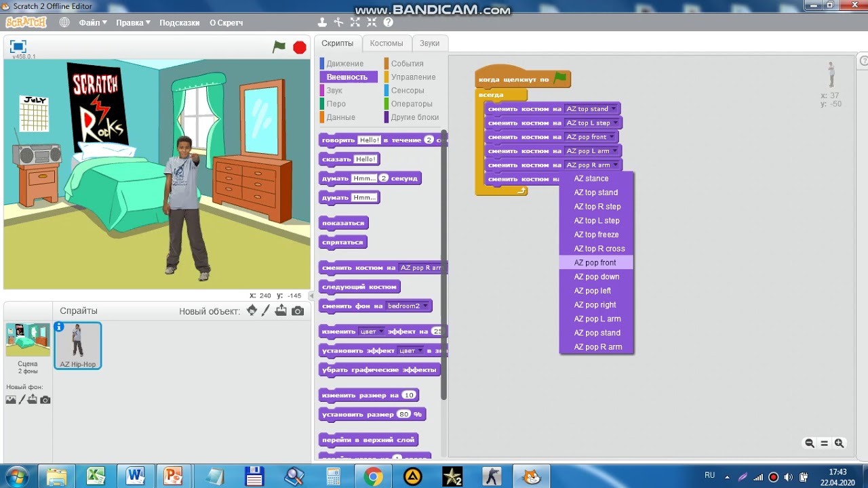Open the Windows Start menu

[16, 476]
